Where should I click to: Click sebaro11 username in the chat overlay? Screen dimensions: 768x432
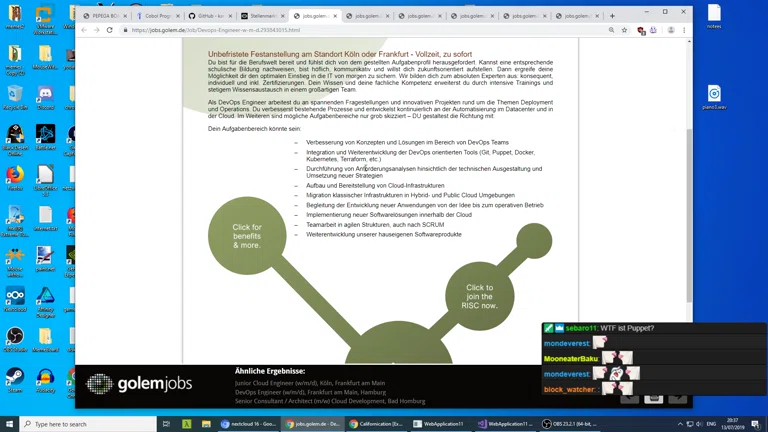pyautogui.click(x=581, y=328)
